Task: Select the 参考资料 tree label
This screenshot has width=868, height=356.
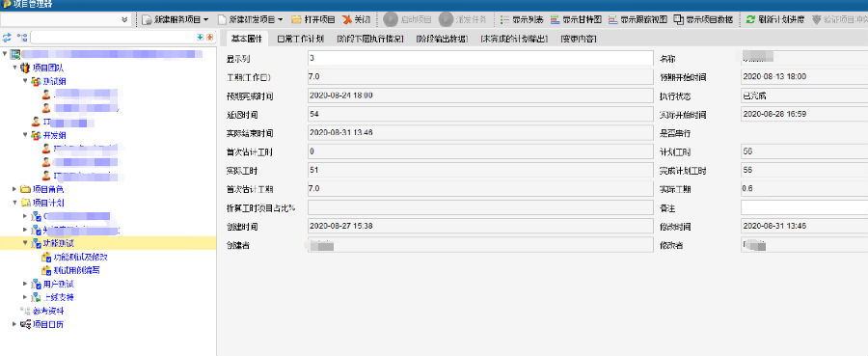Action: pyautogui.click(x=48, y=312)
